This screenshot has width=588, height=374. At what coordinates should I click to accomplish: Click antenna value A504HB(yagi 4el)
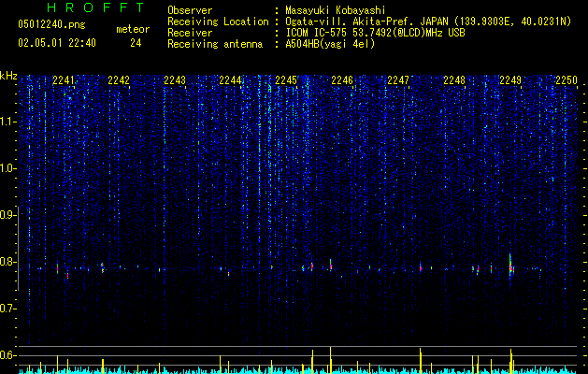330,44
